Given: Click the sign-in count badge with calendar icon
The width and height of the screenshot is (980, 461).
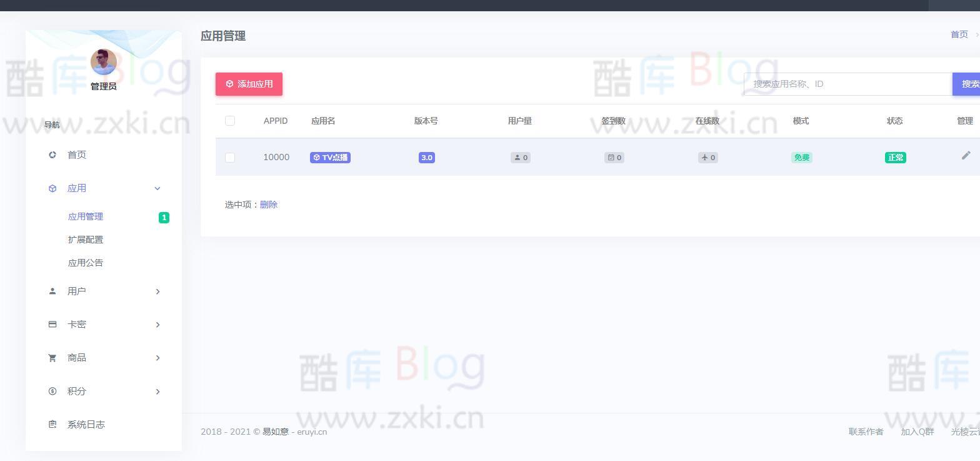Looking at the screenshot, I should click(614, 158).
